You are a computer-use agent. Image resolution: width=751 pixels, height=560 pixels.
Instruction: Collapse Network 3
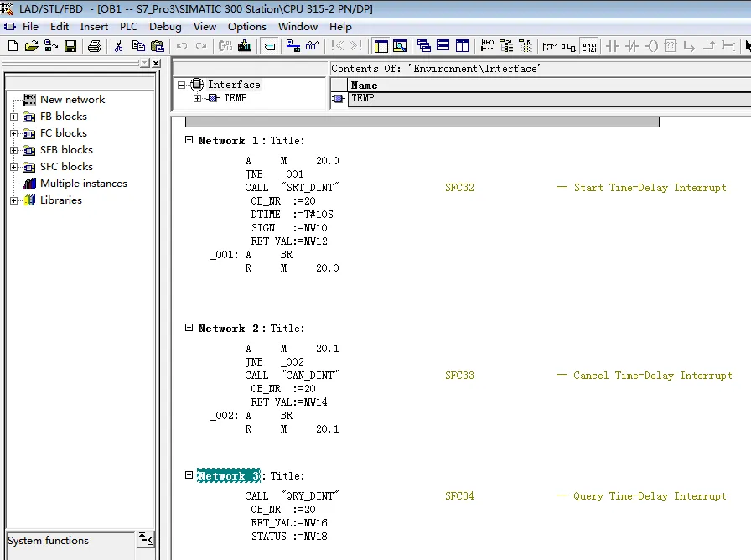[189, 475]
